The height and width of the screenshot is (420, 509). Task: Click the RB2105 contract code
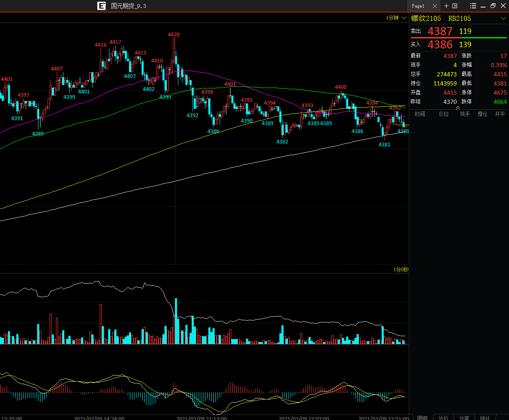coord(459,18)
